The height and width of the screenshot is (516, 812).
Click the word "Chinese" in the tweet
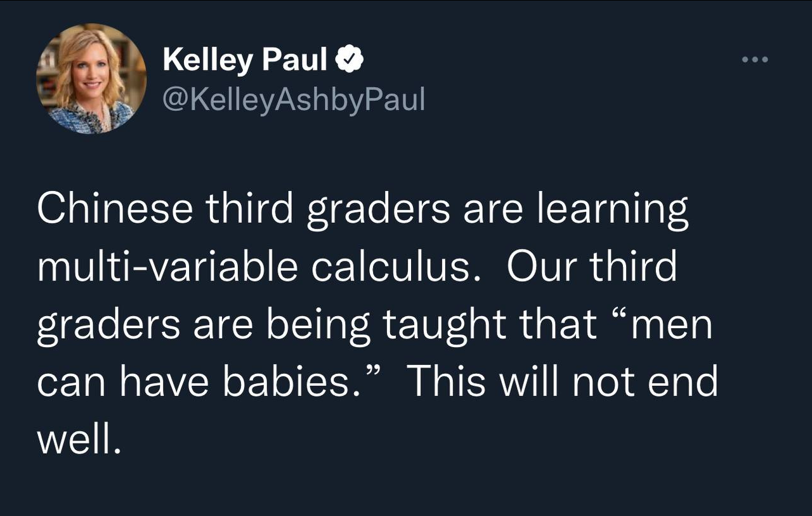tap(114, 210)
